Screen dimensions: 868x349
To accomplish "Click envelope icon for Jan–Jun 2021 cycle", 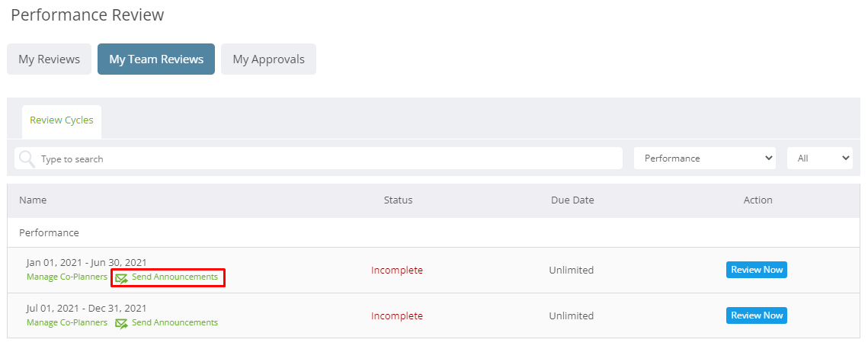I will (x=122, y=278).
